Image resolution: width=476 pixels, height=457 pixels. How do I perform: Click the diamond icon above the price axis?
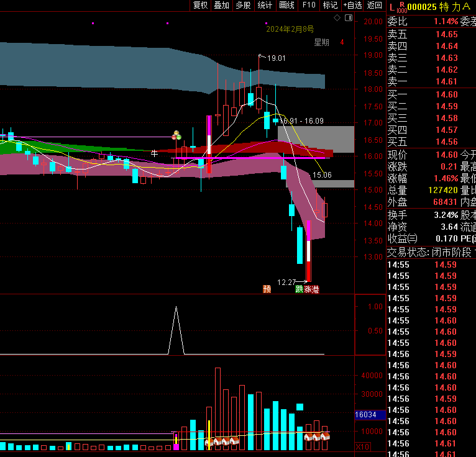coord(337,18)
